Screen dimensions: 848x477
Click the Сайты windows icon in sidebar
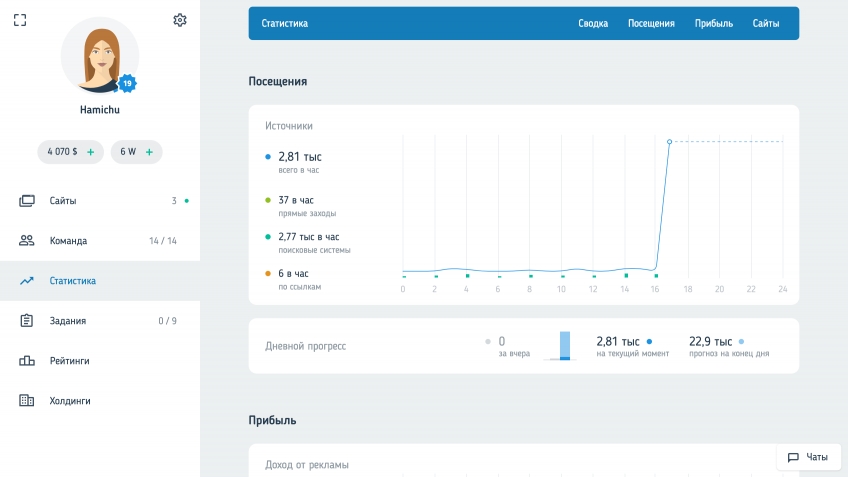[x=26, y=201]
